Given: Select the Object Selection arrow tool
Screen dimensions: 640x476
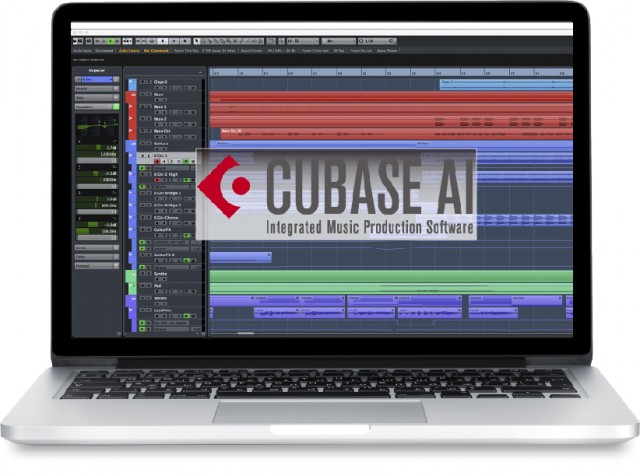Looking at the screenshot, I should coord(196,41).
